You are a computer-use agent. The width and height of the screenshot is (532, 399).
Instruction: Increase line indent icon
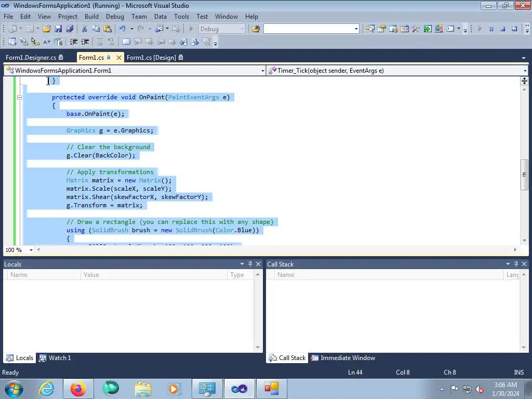click(x=85, y=42)
